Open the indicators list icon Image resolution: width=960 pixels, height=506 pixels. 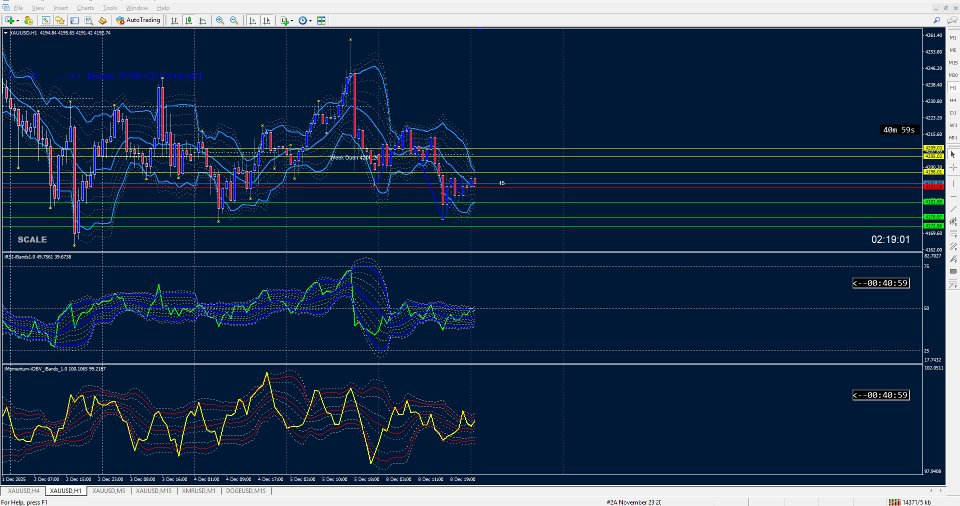(285, 20)
